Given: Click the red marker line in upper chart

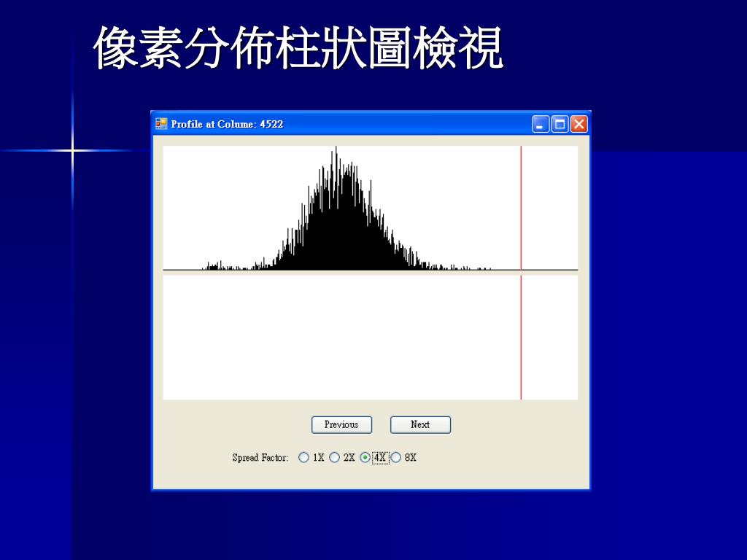Looking at the screenshot, I should [521, 208].
